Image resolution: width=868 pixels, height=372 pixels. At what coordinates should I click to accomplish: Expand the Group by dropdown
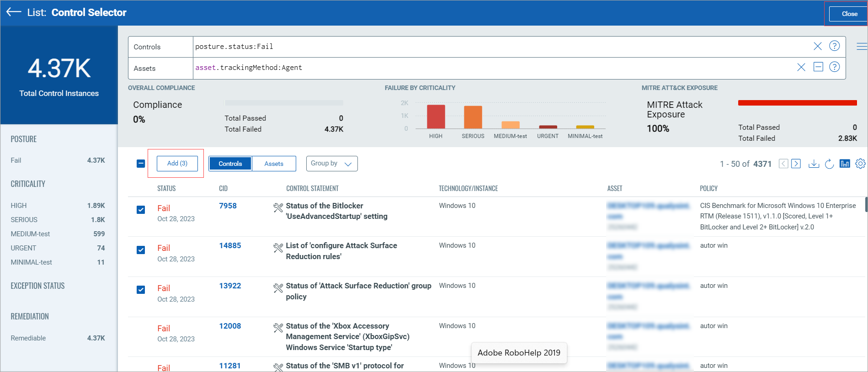331,164
